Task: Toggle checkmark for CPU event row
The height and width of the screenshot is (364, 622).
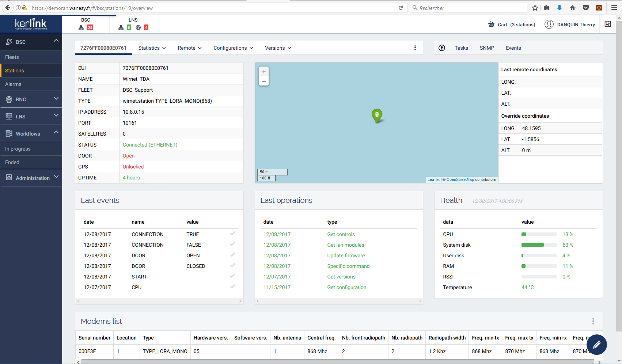Action: click(232, 287)
